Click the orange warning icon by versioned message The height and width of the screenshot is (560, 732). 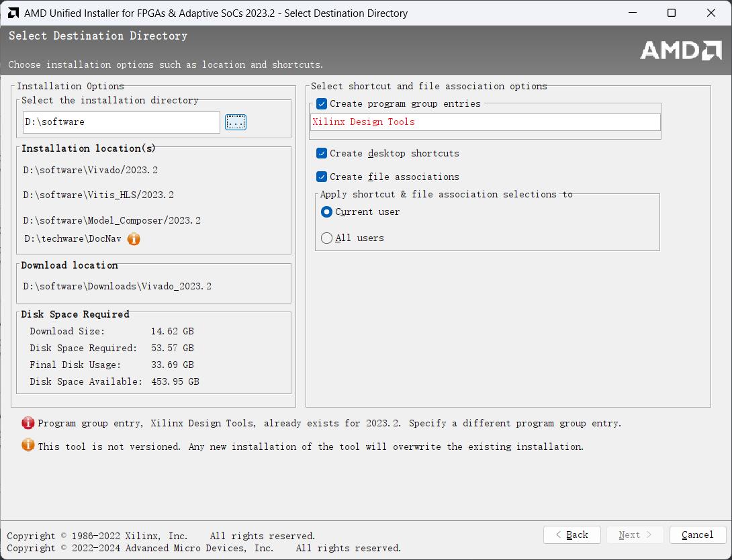pyautogui.click(x=28, y=445)
